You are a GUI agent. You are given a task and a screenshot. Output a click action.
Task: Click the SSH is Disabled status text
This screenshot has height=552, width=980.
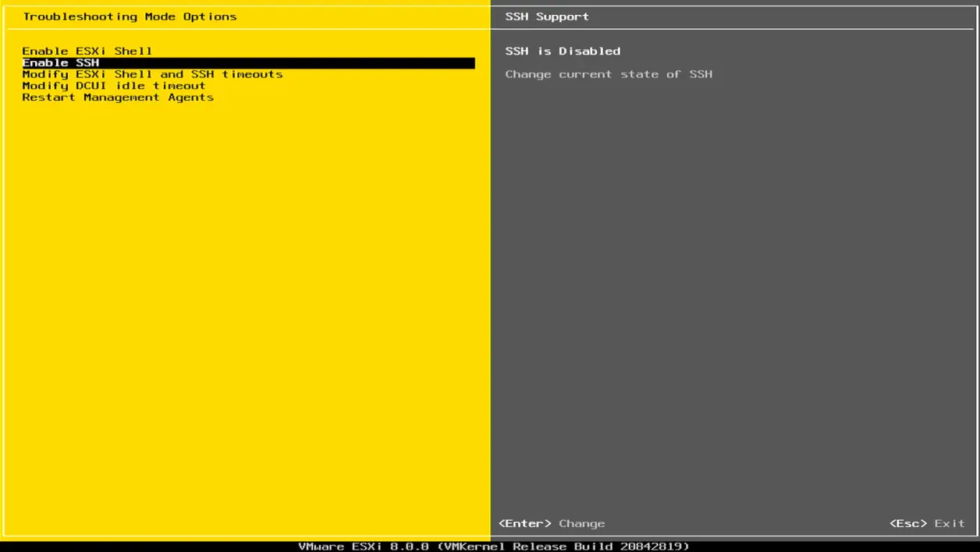point(563,51)
